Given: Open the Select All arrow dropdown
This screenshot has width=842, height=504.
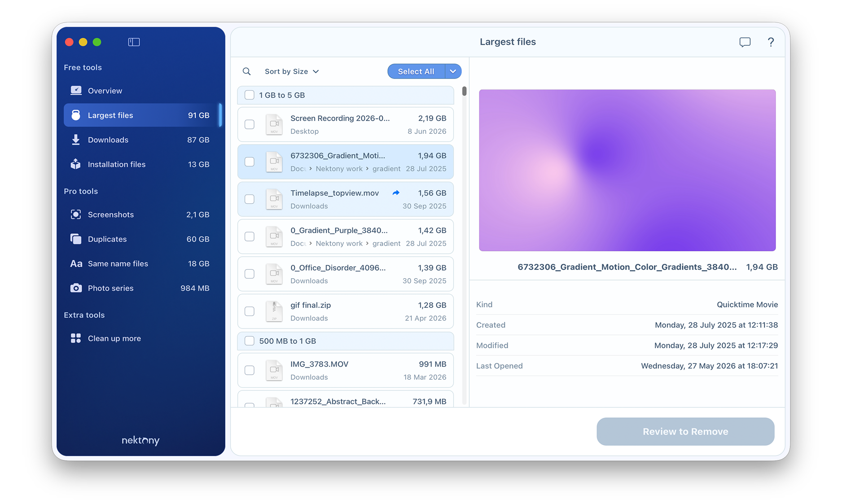Looking at the screenshot, I should 453,71.
